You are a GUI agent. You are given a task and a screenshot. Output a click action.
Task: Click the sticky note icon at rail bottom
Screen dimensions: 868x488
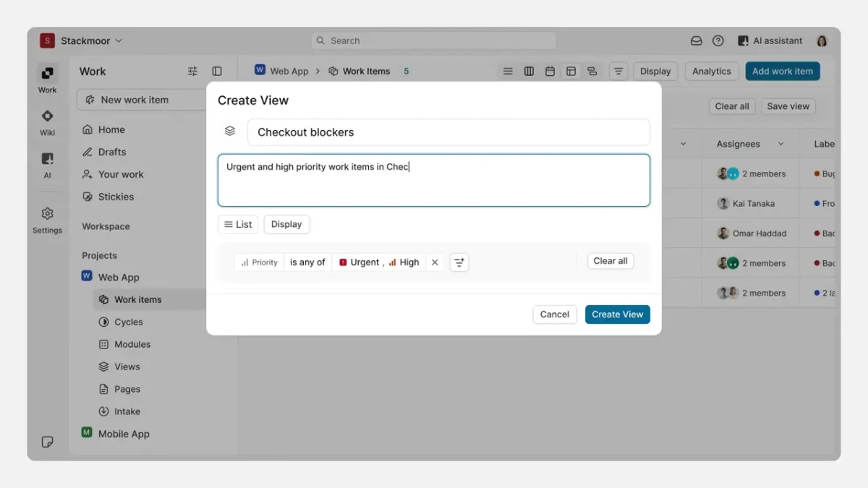pos(47,442)
